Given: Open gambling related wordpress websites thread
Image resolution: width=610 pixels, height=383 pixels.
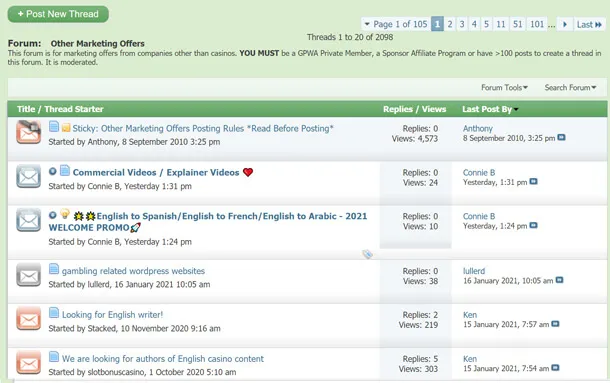Looking at the screenshot, I should 133,271.
